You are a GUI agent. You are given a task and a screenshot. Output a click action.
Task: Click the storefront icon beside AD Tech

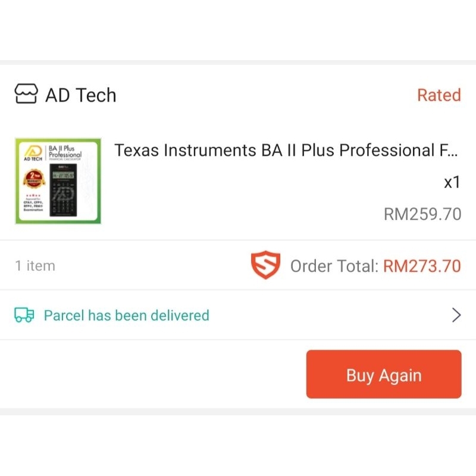coord(26,95)
